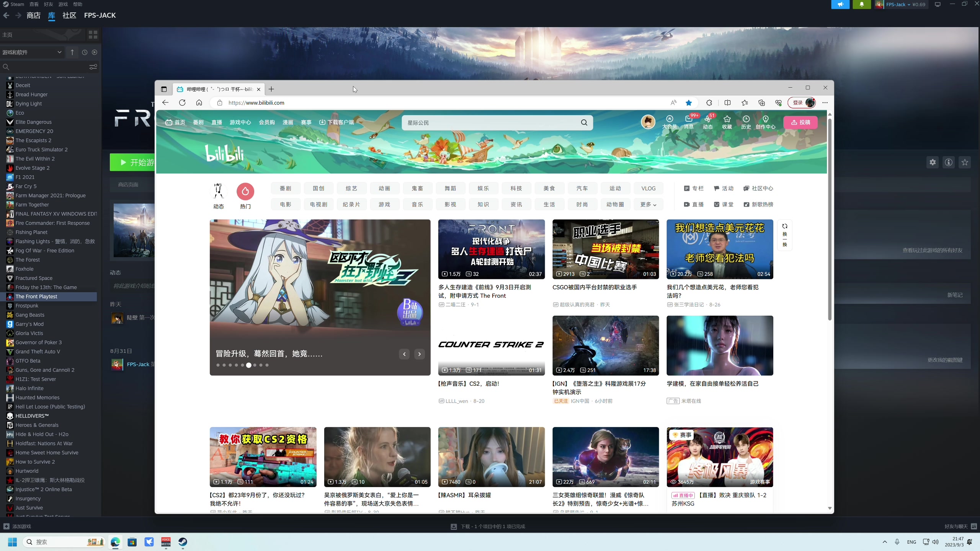Go to browser home page icon
This screenshot has width=980, height=551.
(x=199, y=103)
